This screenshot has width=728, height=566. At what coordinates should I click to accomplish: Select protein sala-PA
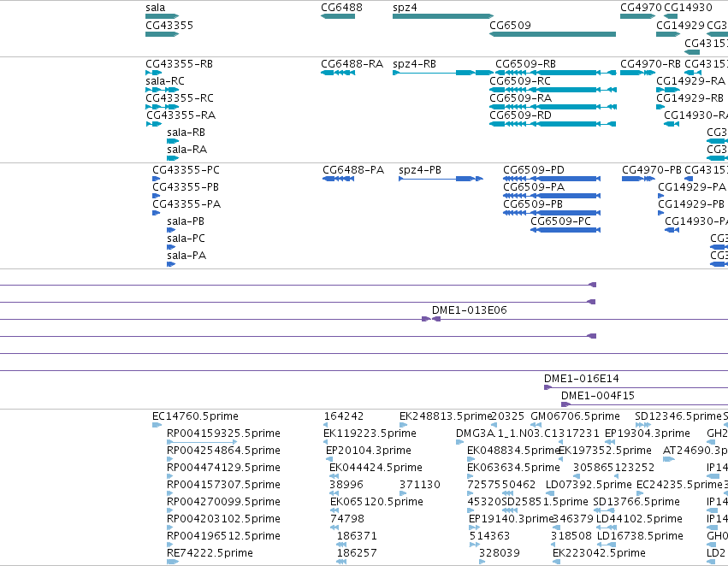(x=171, y=264)
